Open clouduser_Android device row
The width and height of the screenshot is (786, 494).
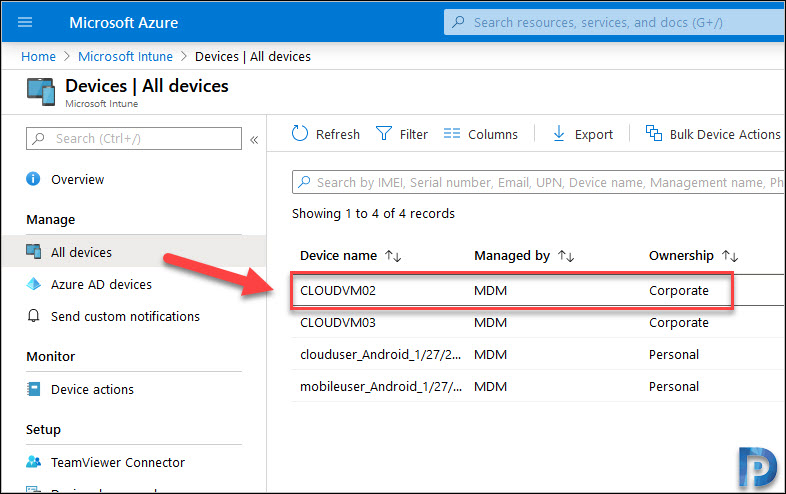pyautogui.click(x=380, y=355)
